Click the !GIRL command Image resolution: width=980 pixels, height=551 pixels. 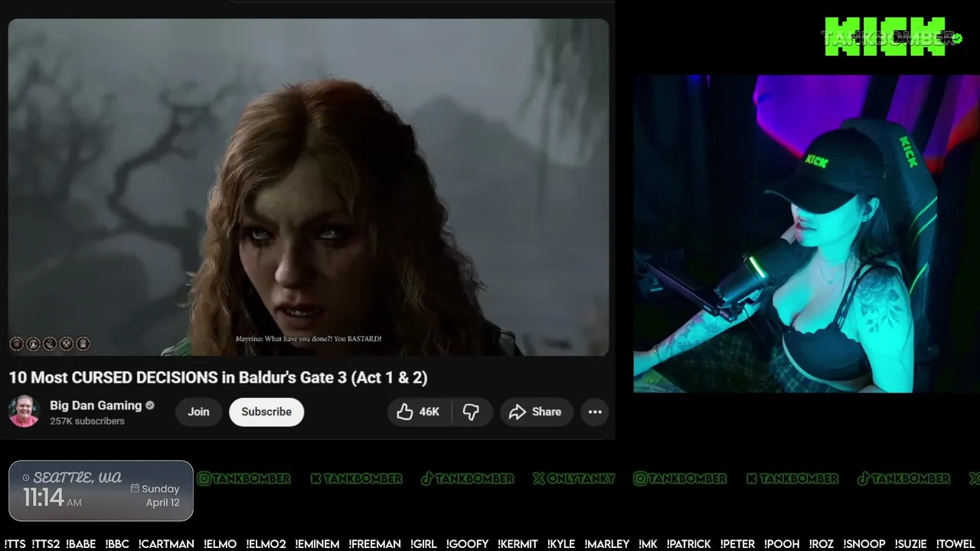point(423,544)
